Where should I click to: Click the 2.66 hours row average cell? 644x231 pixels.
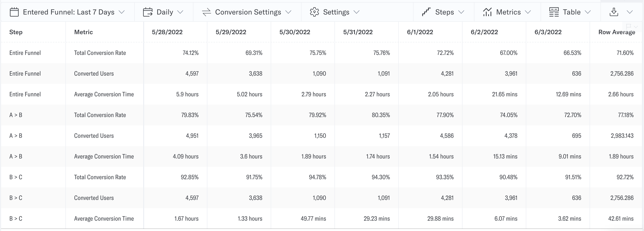[621, 94]
